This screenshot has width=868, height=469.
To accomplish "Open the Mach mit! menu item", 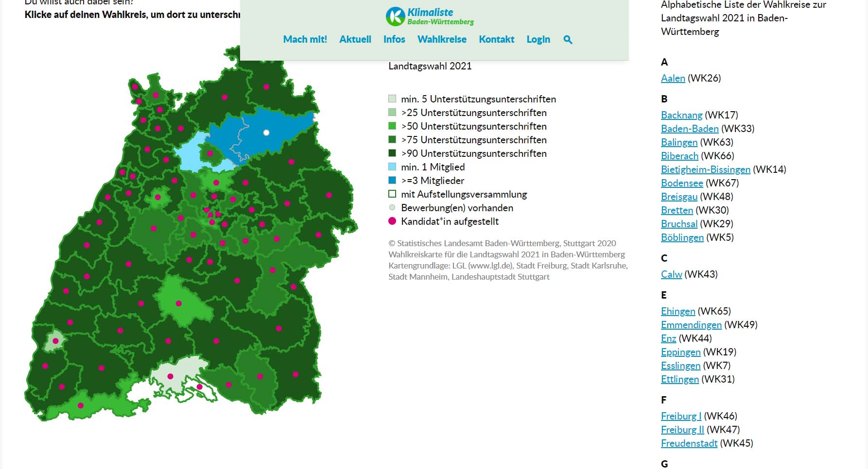I will [x=305, y=39].
